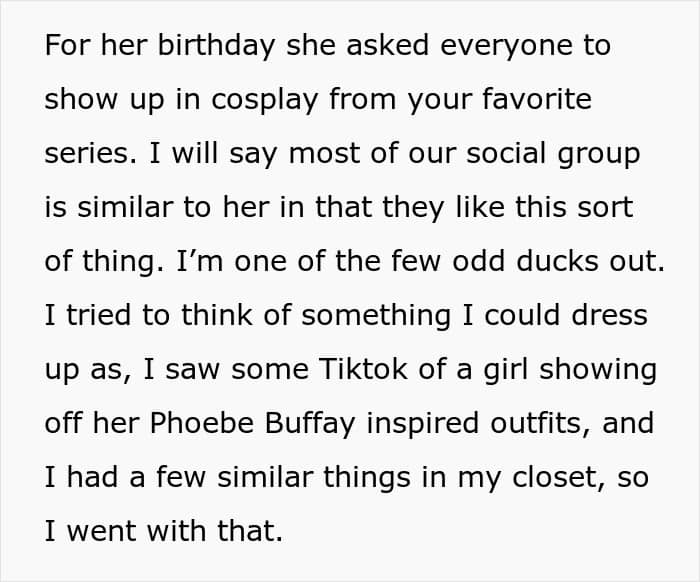Image resolution: width=700 pixels, height=582 pixels.
Task: Click the word "everyone"
Action: tap(500, 48)
